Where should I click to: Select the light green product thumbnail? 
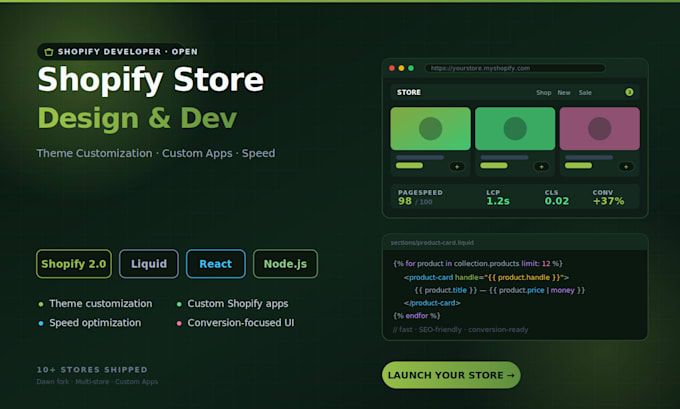point(430,129)
